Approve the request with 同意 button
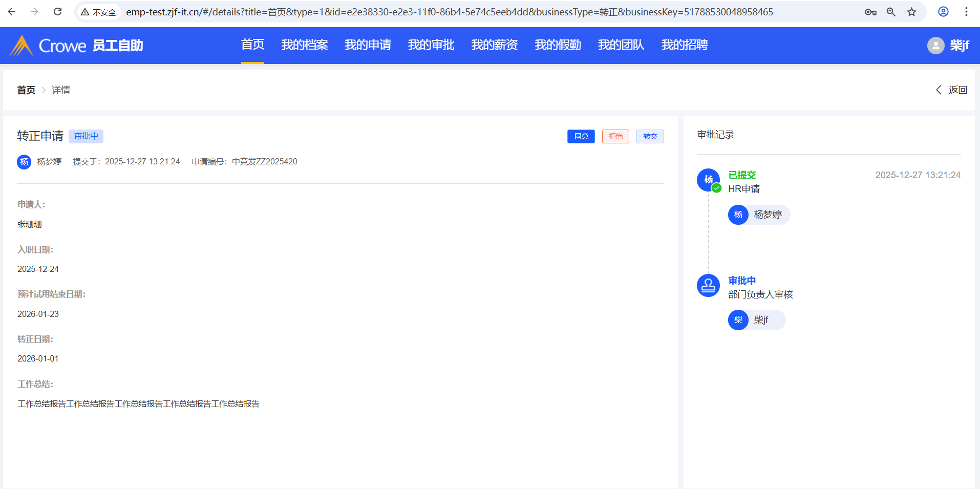Image resolution: width=980 pixels, height=489 pixels. [x=581, y=136]
